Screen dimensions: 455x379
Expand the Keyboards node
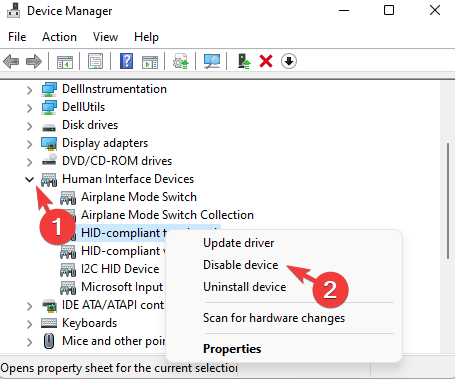(x=30, y=324)
